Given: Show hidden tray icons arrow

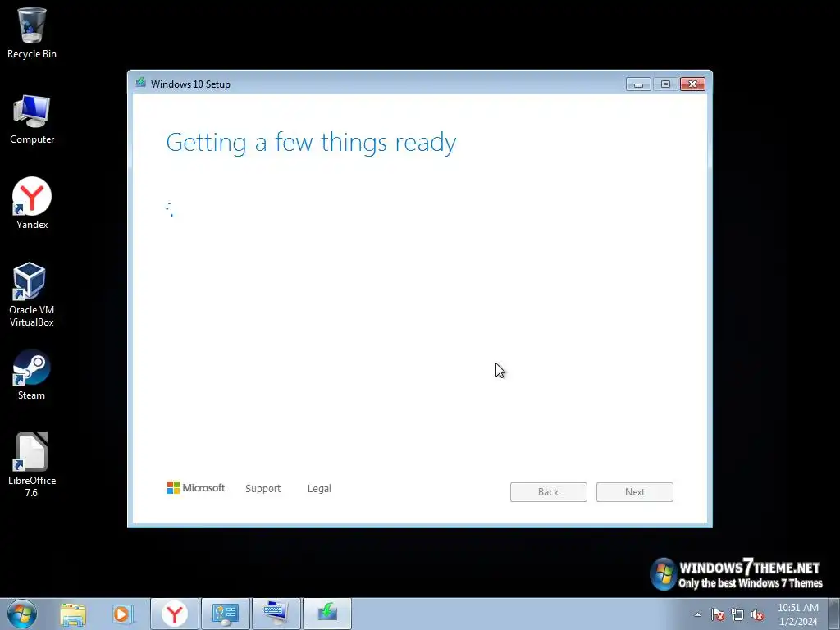Looking at the screenshot, I should (x=697, y=614).
